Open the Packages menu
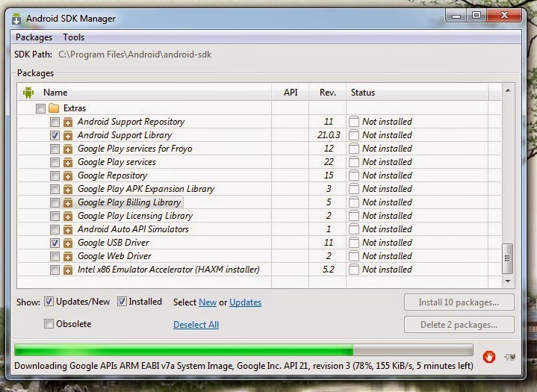The image size is (537, 392). [34, 37]
